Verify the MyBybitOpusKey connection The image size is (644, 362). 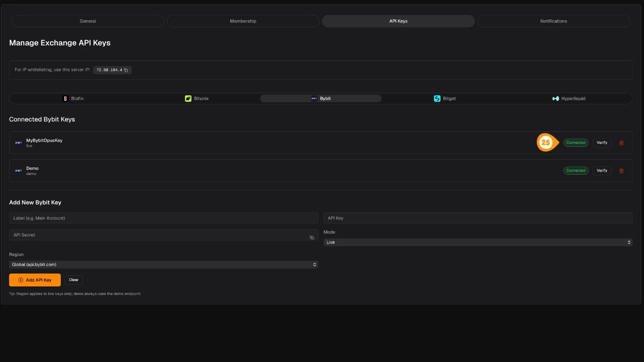pyautogui.click(x=602, y=143)
